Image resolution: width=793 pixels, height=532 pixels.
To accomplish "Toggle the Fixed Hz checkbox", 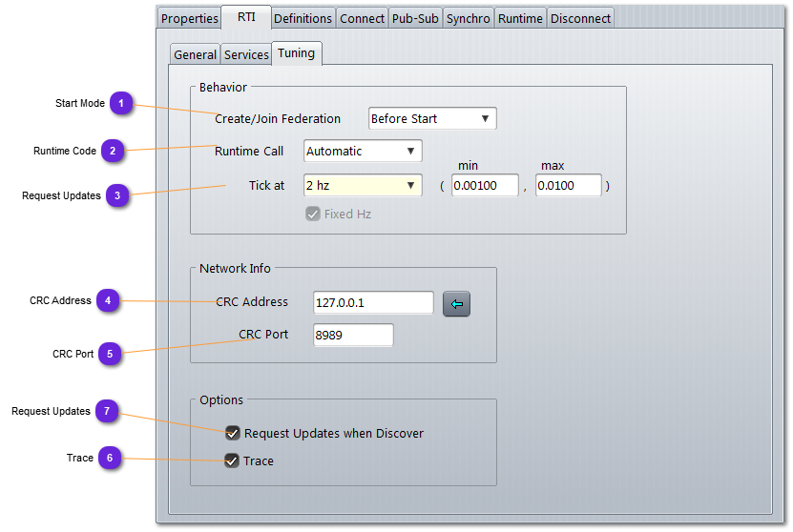I will click(x=313, y=215).
